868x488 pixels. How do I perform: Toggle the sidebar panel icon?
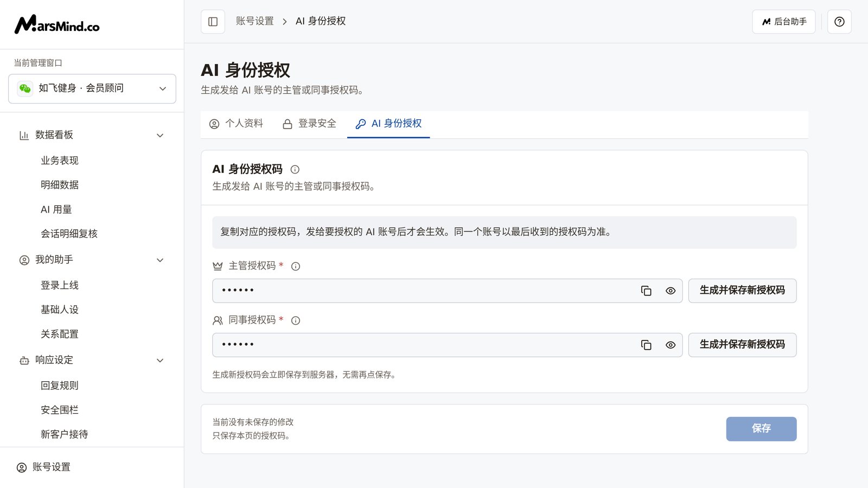(213, 22)
